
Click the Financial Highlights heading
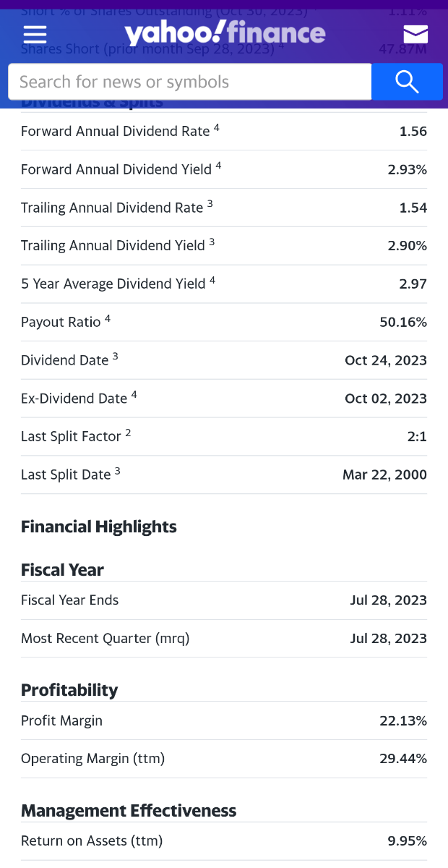(99, 527)
